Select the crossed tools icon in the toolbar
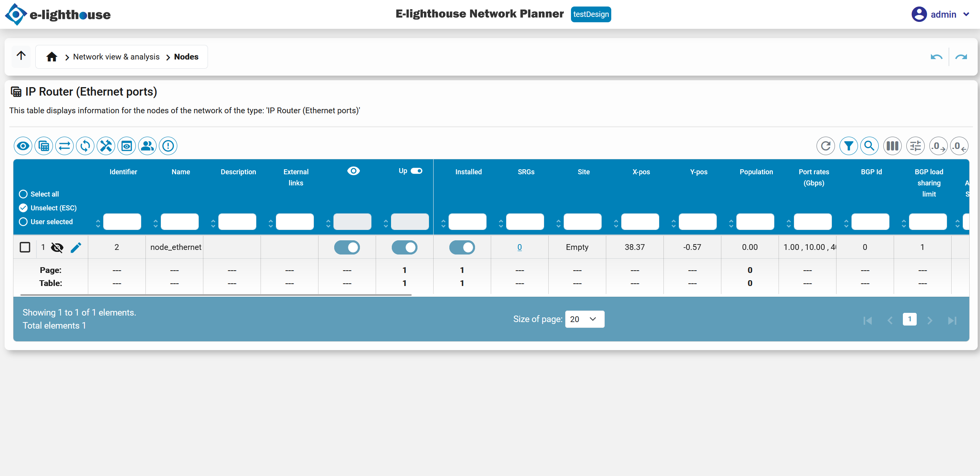Image resolution: width=980 pixels, height=476 pixels. point(106,146)
